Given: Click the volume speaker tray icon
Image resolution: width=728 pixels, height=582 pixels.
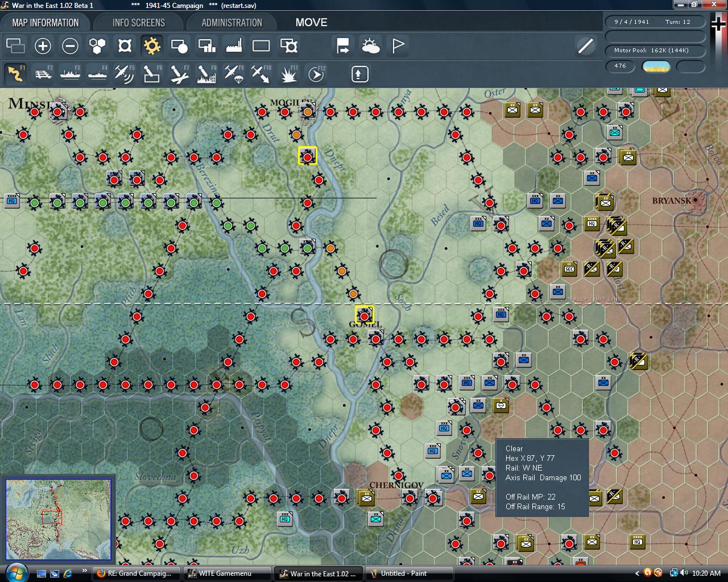Looking at the screenshot, I should click(684, 573).
